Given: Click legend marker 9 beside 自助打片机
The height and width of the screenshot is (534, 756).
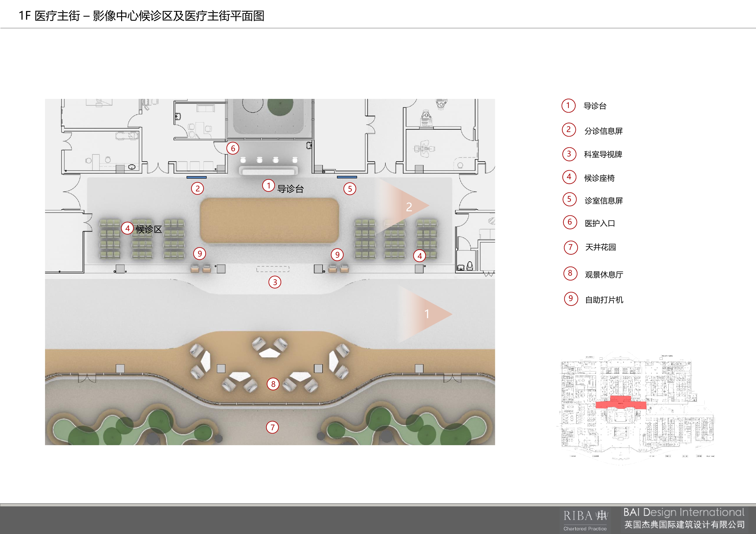Looking at the screenshot, I should click(571, 299).
